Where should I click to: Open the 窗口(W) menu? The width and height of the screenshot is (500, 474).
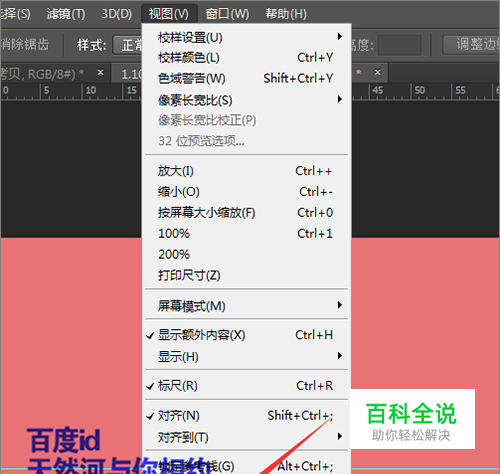[x=227, y=14]
